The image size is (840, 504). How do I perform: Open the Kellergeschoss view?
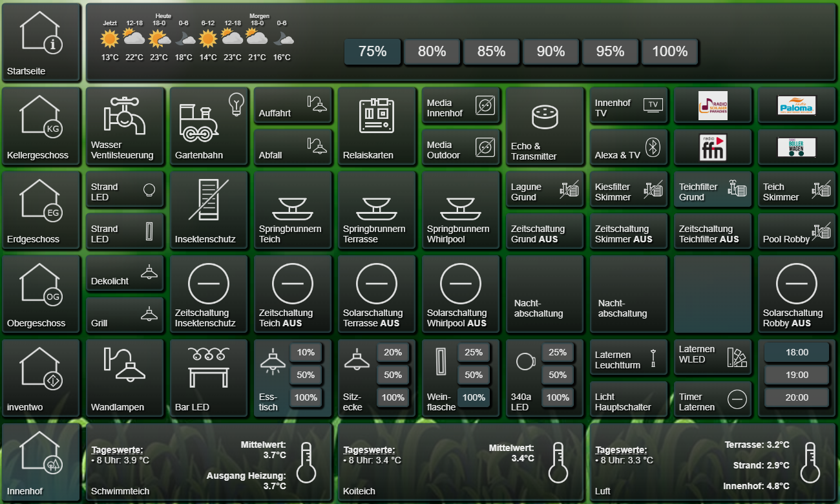point(41,127)
